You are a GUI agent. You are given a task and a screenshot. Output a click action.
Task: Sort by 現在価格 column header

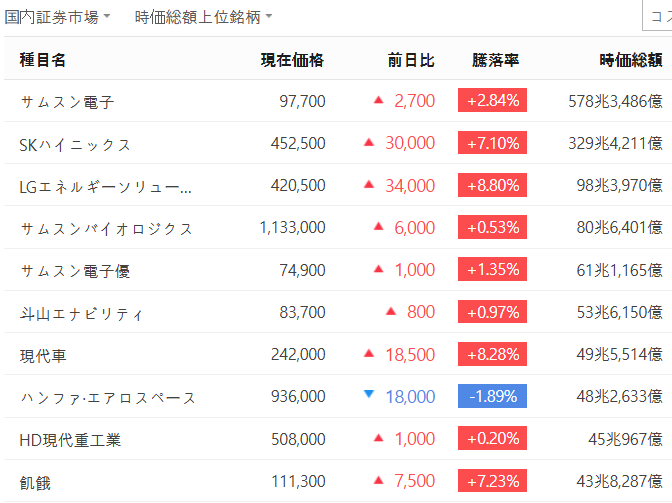point(292,60)
